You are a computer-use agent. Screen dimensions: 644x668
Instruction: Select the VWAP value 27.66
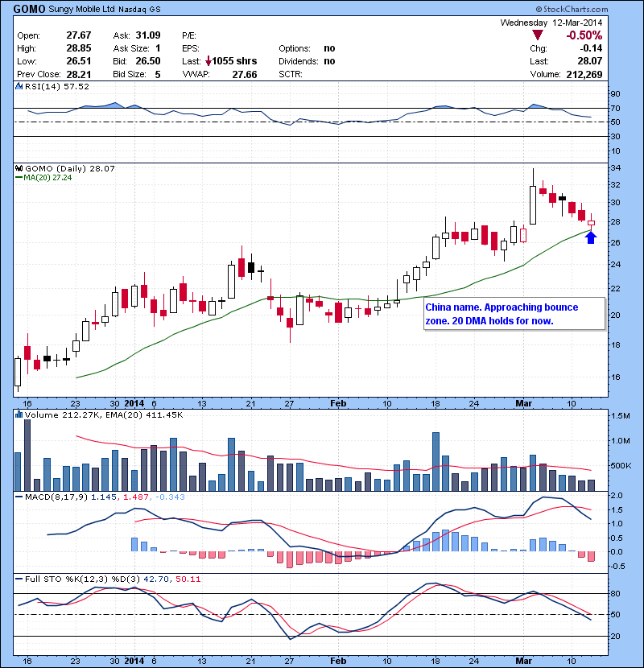[x=245, y=75]
